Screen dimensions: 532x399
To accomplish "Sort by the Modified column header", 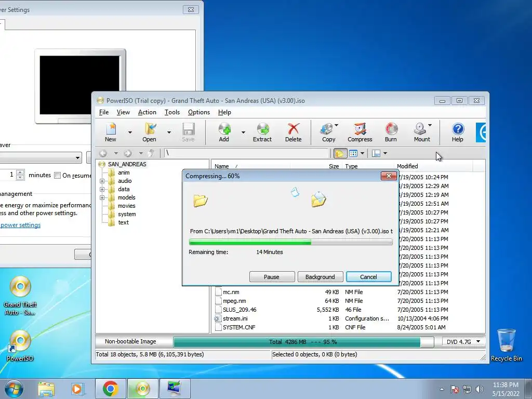I will 434,166.
